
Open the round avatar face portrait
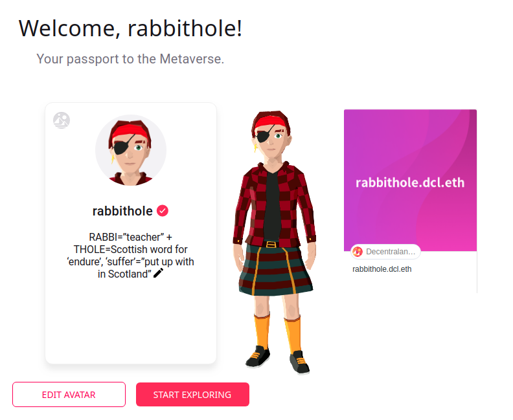(x=131, y=150)
